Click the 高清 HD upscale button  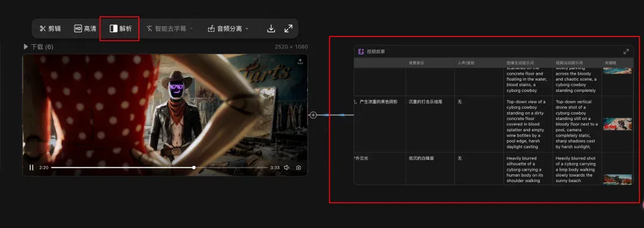85,29
